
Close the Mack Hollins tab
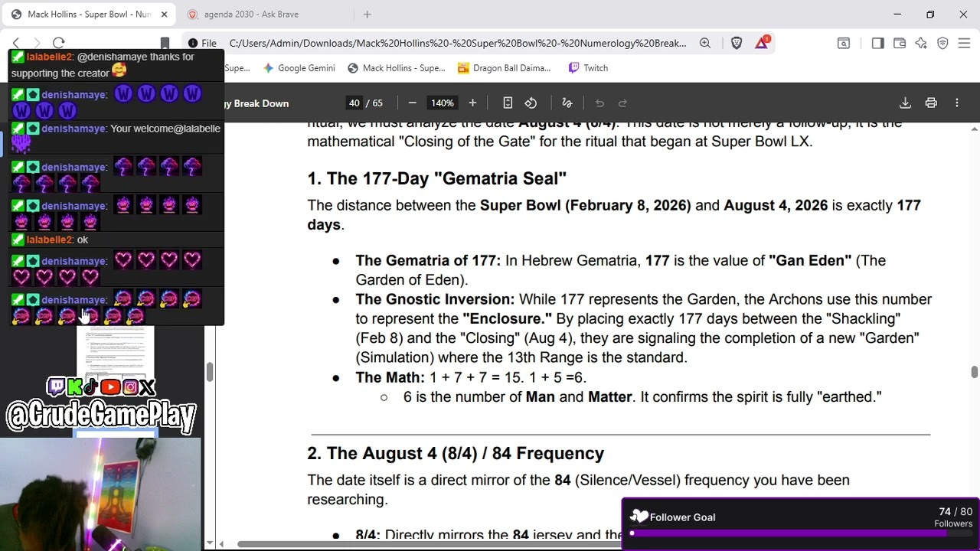click(x=164, y=15)
